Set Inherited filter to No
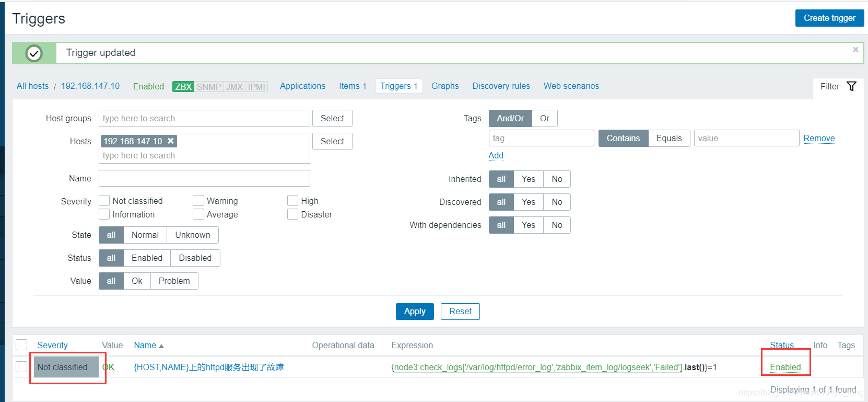The image size is (868, 402). 557,179
